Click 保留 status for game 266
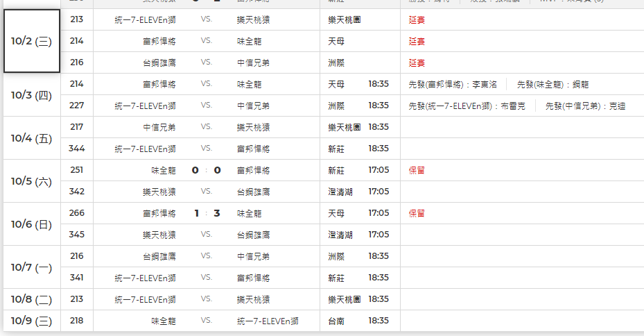 pos(417,213)
